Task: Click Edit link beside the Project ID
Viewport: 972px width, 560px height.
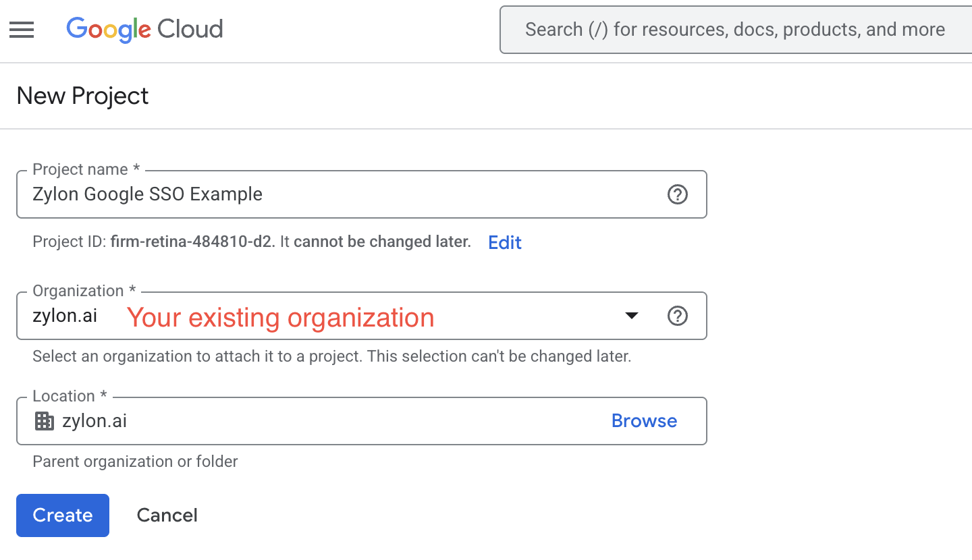Action: click(x=505, y=243)
